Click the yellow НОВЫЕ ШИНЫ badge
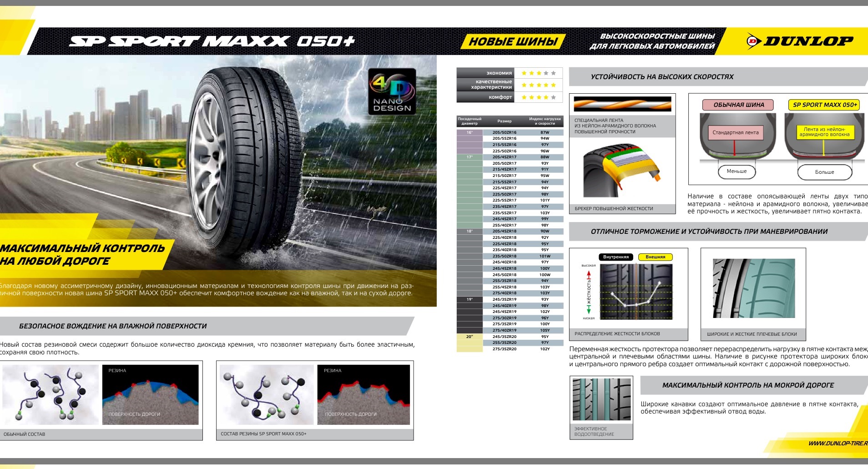Image resolution: width=868 pixels, height=469 pixels. click(513, 41)
